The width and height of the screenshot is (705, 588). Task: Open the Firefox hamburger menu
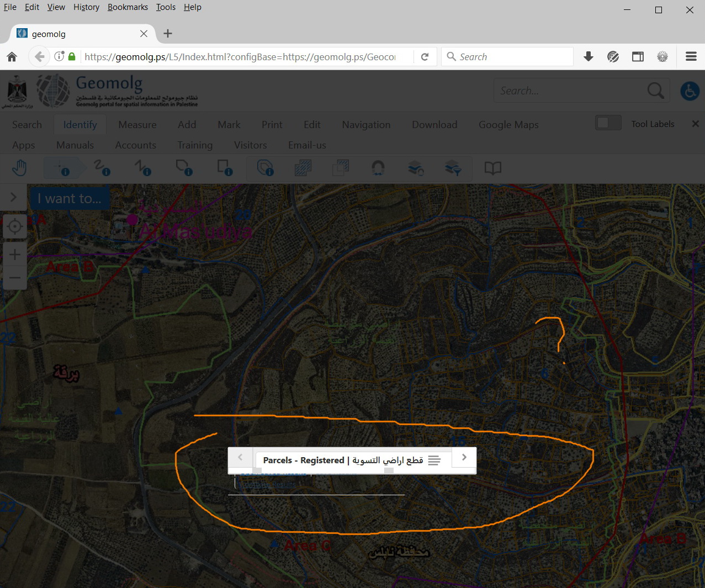[691, 56]
